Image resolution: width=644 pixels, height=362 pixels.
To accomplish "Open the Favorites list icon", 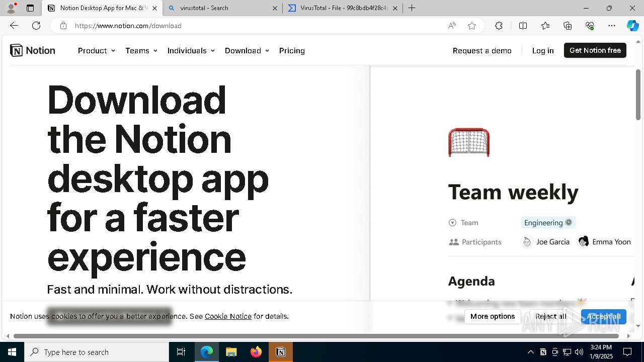I will [545, 26].
